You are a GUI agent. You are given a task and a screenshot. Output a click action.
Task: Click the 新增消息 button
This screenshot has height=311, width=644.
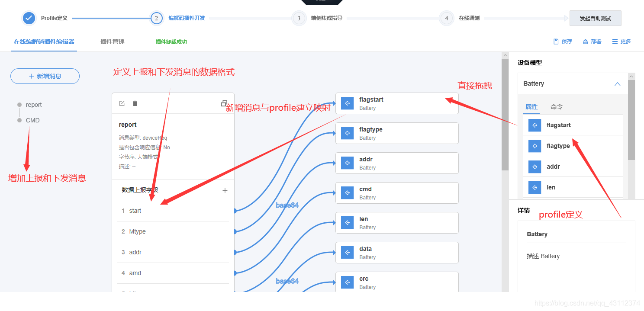[45, 76]
